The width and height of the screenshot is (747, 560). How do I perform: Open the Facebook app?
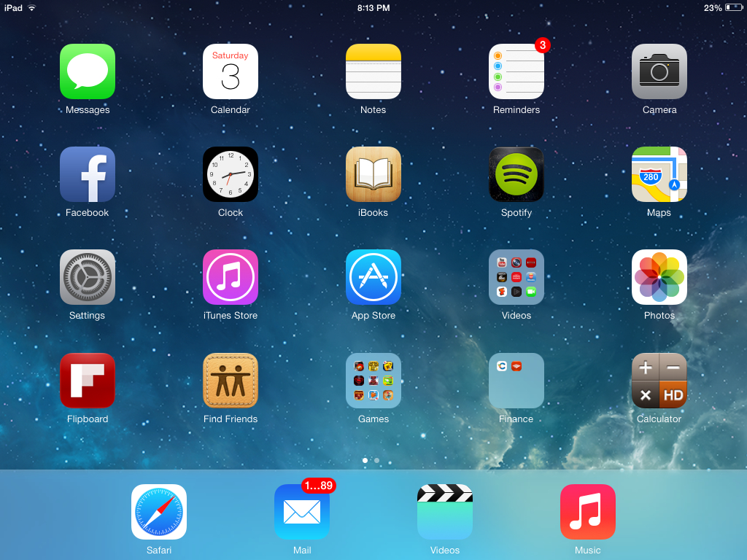(88, 174)
